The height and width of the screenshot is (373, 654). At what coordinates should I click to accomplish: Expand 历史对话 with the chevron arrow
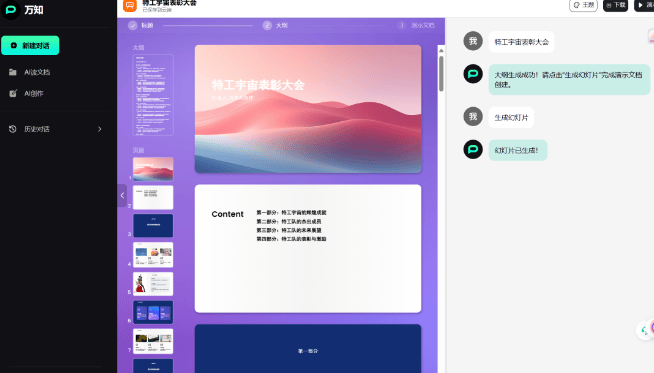[x=100, y=129]
